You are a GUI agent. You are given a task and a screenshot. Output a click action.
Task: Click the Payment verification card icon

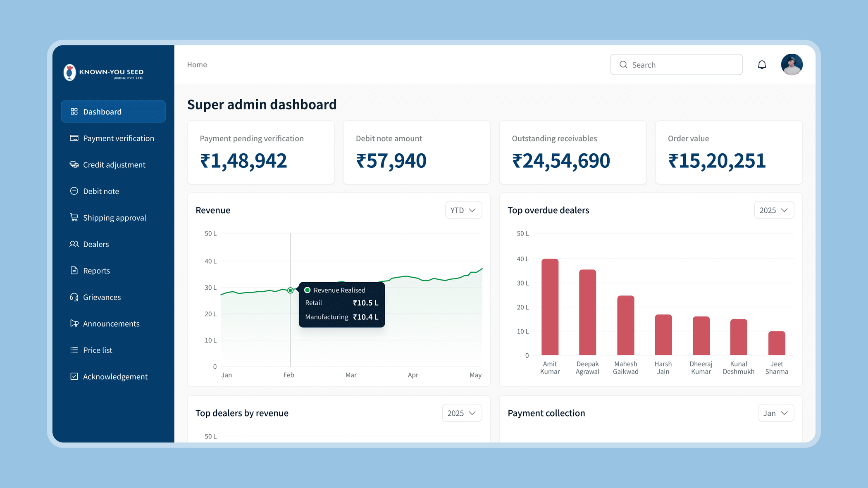pyautogui.click(x=74, y=138)
